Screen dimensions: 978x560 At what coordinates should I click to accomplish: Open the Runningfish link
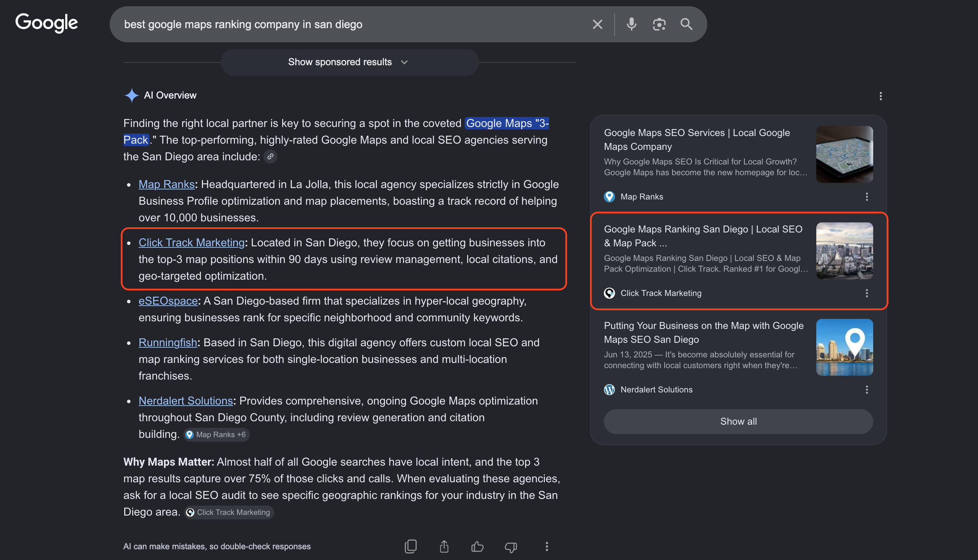pyautogui.click(x=168, y=342)
